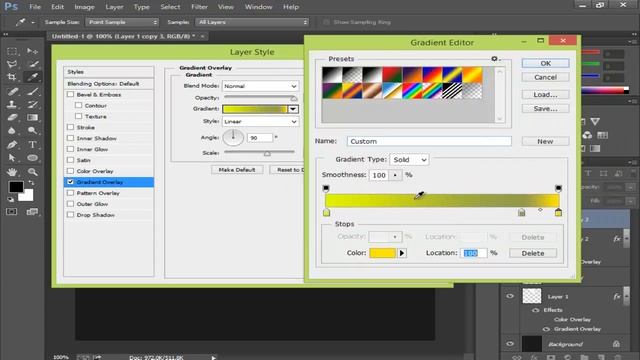
Task: Select the History Brush tool
Action: [x=32, y=104]
